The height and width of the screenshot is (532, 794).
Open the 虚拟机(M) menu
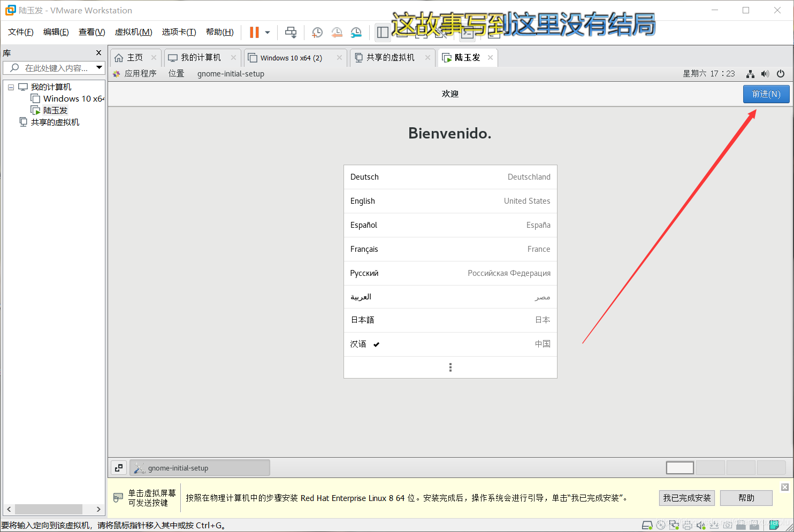tap(134, 32)
